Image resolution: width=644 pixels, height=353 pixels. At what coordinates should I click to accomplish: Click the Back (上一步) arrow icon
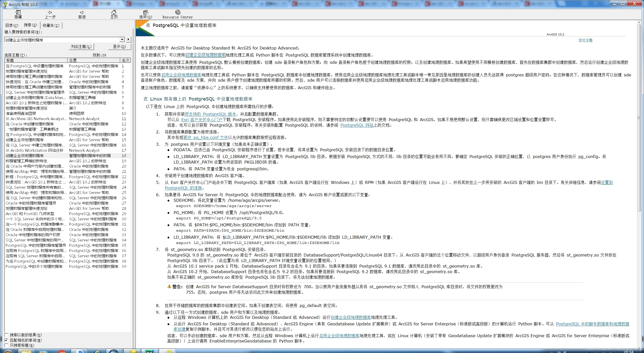(50, 12)
